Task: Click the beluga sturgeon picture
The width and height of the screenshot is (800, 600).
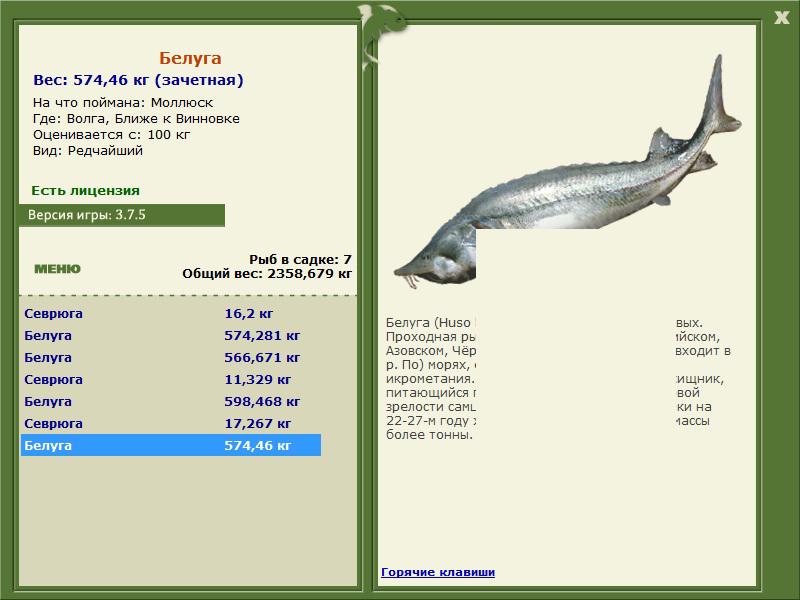Action: 568,173
